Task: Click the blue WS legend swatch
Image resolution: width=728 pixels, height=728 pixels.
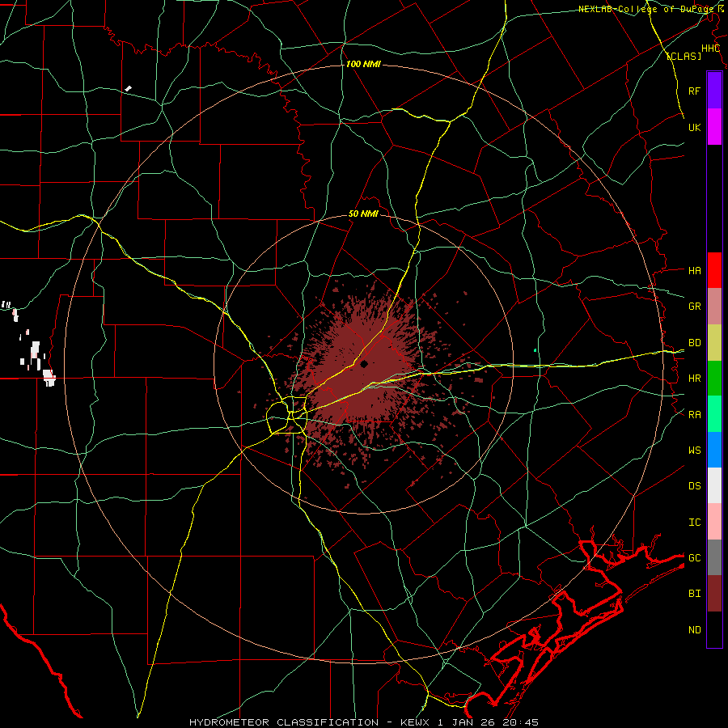Action: (714, 450)
